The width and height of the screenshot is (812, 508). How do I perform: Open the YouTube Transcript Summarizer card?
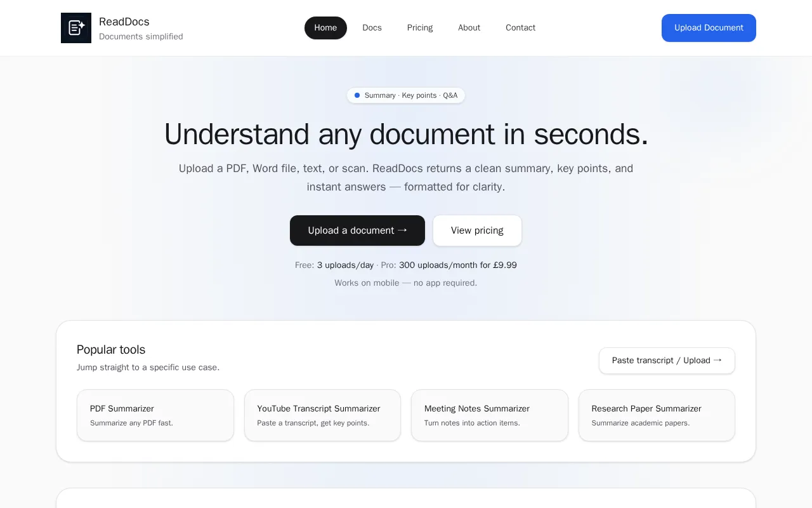pos(322,415)
